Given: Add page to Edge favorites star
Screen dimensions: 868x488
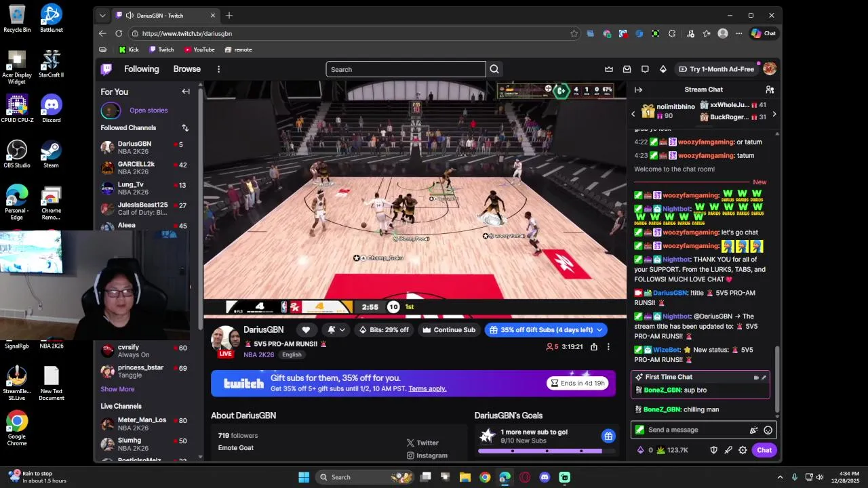Looking at the screenshot, I should [x=574, y=33].
